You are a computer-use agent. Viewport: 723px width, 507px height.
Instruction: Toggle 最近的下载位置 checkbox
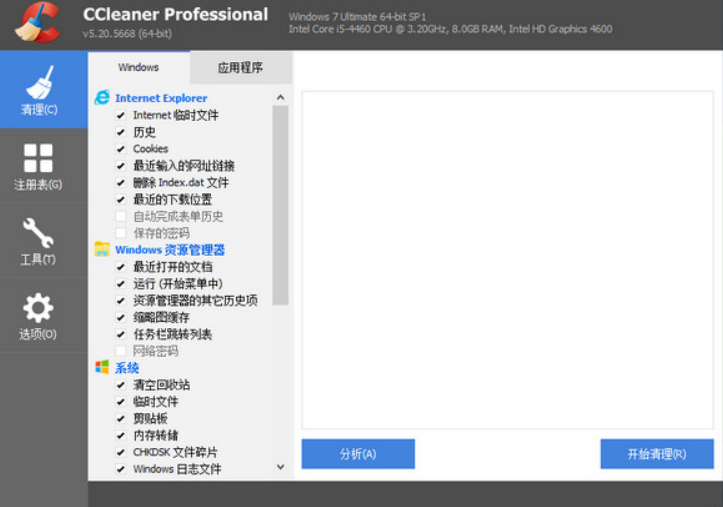(121, 200)
